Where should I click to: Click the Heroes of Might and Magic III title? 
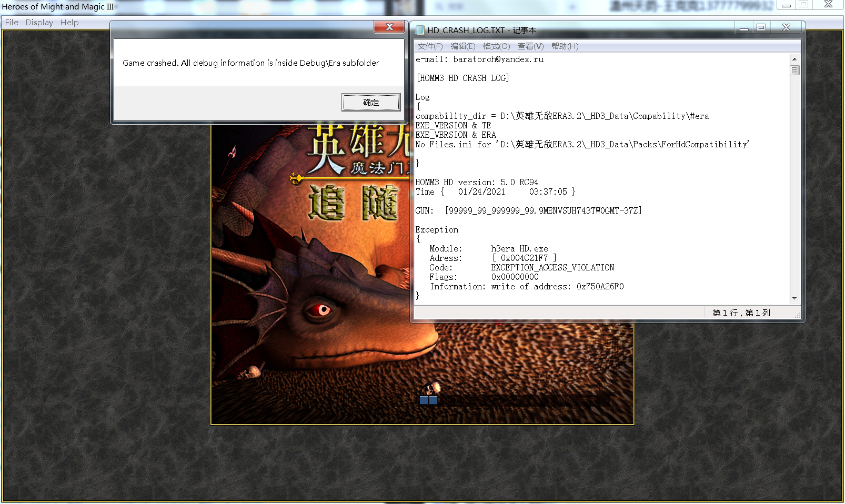58,7
